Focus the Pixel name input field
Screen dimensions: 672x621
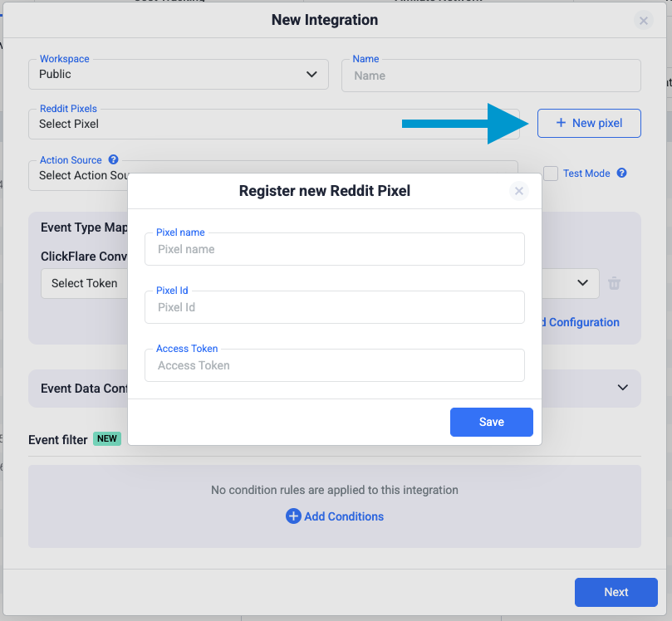[x=334, y=249]
